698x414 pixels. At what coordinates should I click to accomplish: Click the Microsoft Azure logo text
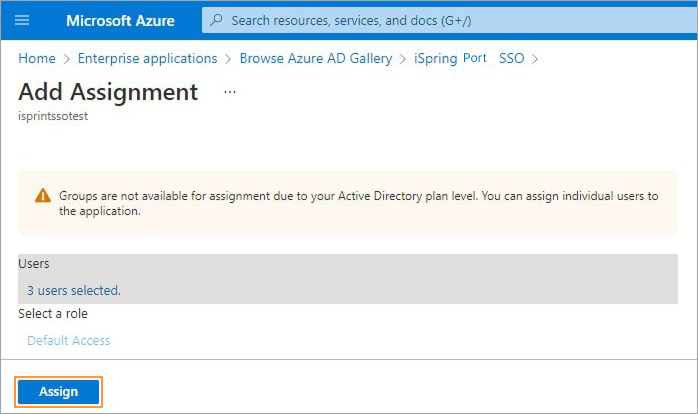click(x=120, y=20)
